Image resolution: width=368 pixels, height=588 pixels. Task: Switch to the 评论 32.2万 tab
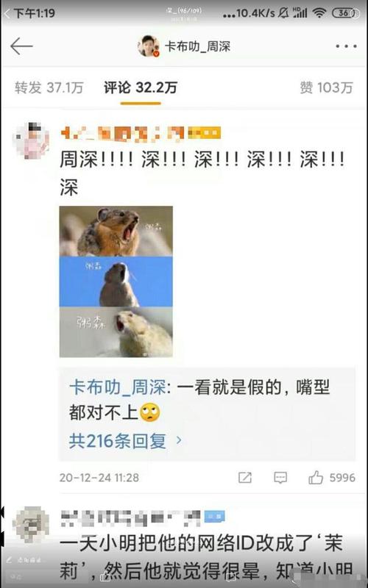pos(141,87)
